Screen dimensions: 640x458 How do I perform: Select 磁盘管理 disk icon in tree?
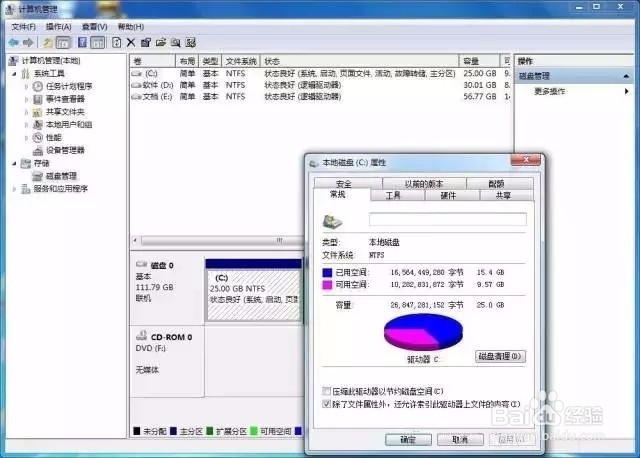pyautogui.click(x=38, y=176)
